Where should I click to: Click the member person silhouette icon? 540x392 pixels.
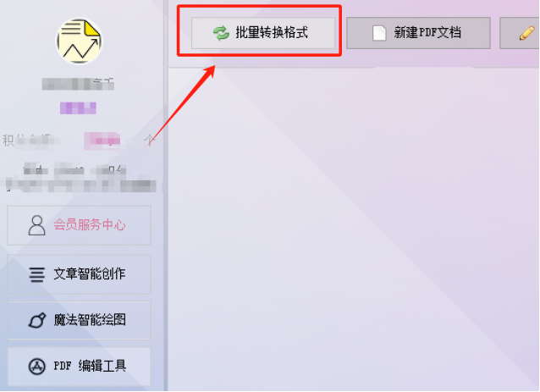coord(37,225)
